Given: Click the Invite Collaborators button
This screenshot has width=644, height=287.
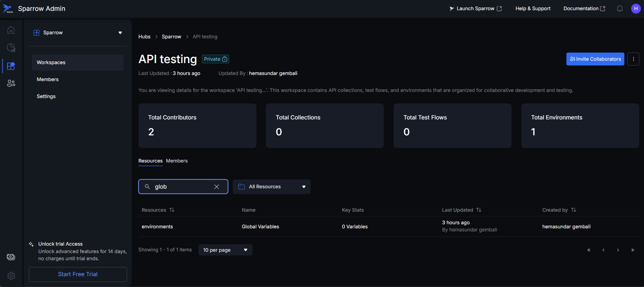Looking at the screenshot, I should coord(595,59).
